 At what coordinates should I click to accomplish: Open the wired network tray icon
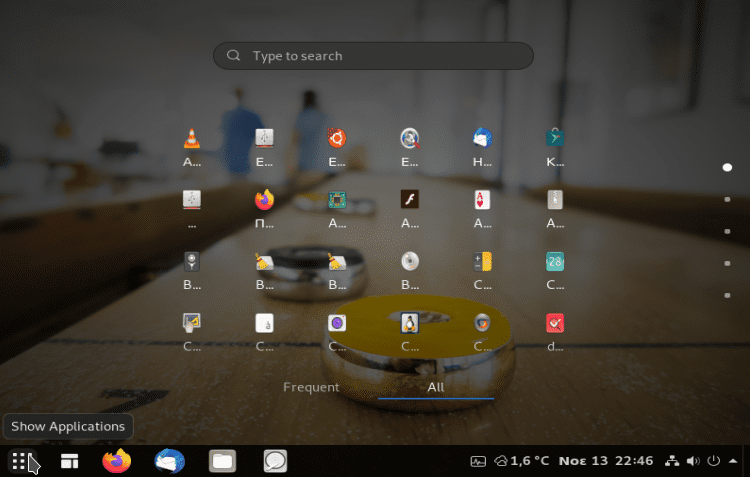(672, 461)
